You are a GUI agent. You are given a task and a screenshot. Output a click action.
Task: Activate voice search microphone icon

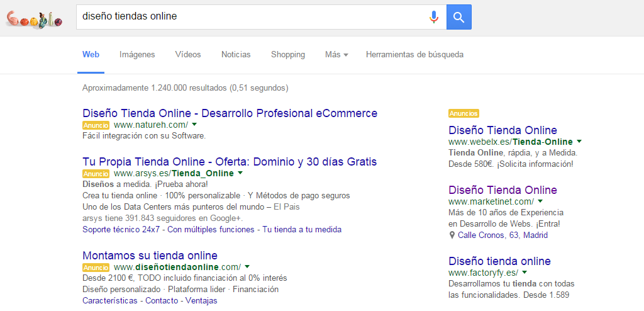coord(434,17)
